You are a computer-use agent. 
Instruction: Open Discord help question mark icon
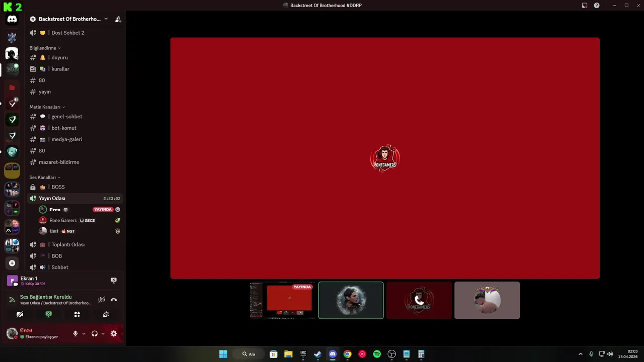point(597,6)
